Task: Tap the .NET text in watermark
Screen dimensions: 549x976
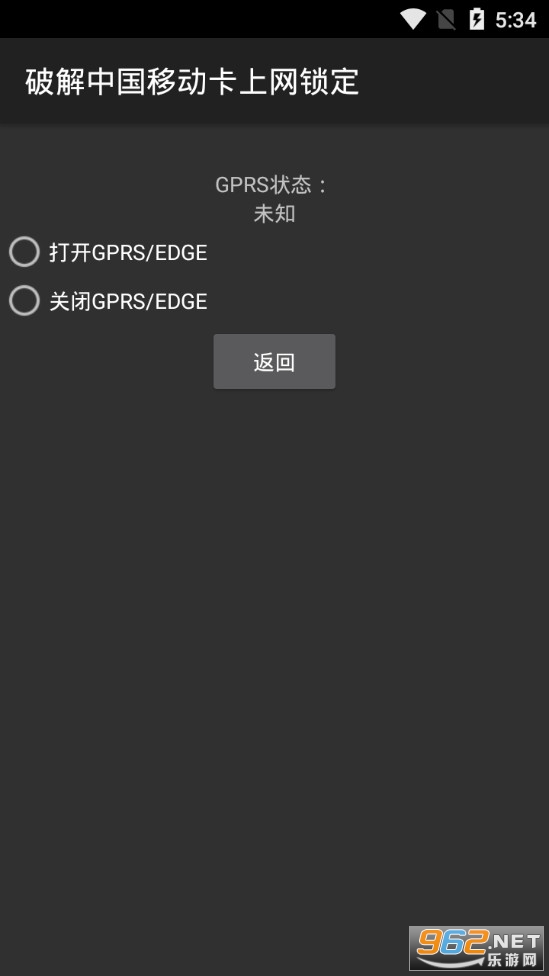Action: [x=514, y=940]
